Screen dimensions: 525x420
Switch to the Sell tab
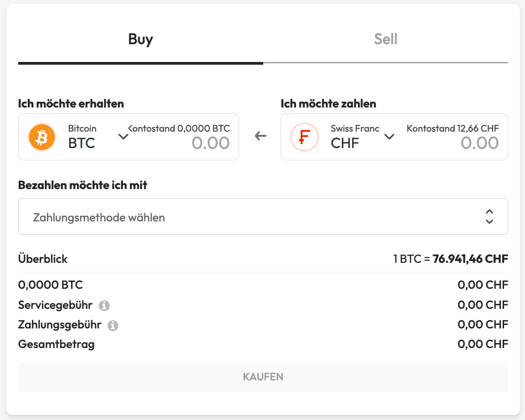[x=385, y=40]
